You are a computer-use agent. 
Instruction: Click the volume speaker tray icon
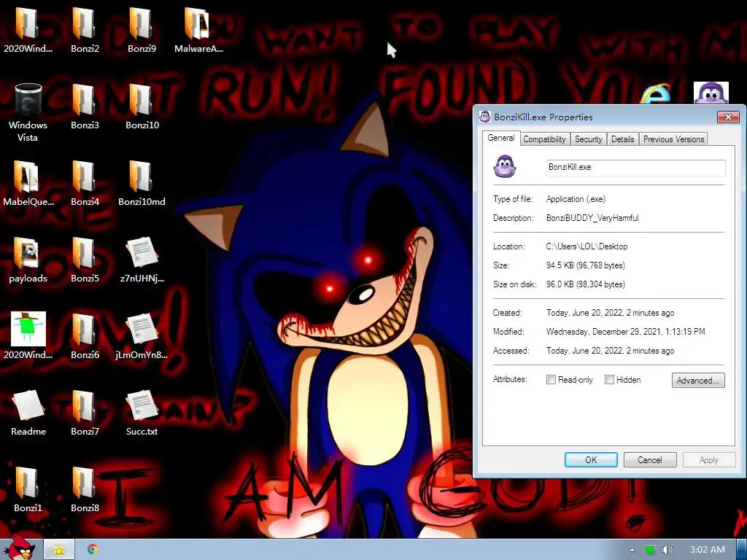pos(667,550)
